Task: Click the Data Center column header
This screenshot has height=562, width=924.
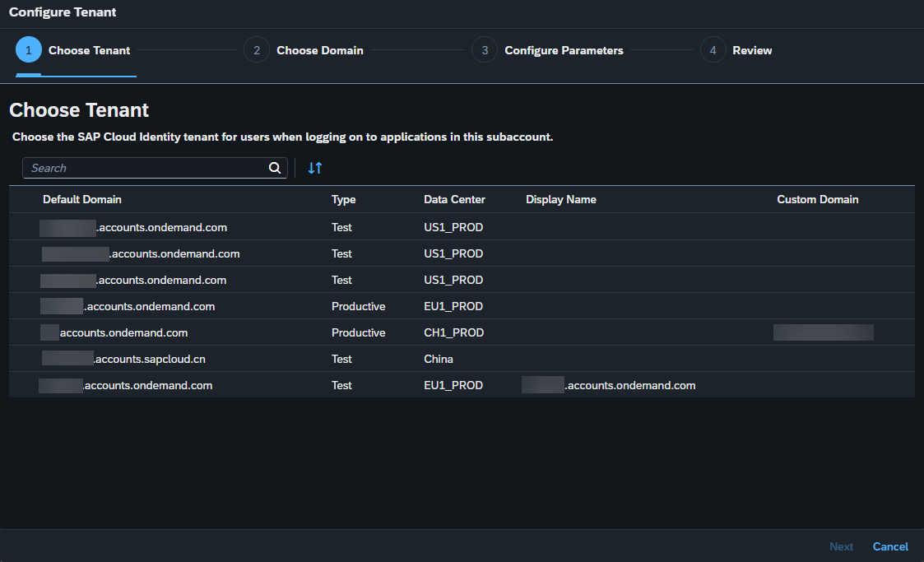Action: pyautogui.click(x=454, y=200)
